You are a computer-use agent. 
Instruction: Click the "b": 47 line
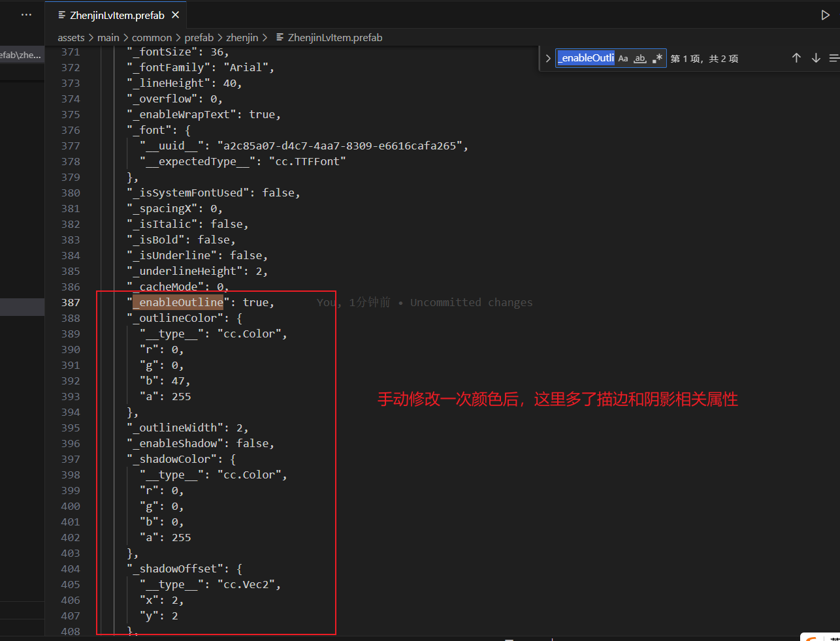pos(165,381)
